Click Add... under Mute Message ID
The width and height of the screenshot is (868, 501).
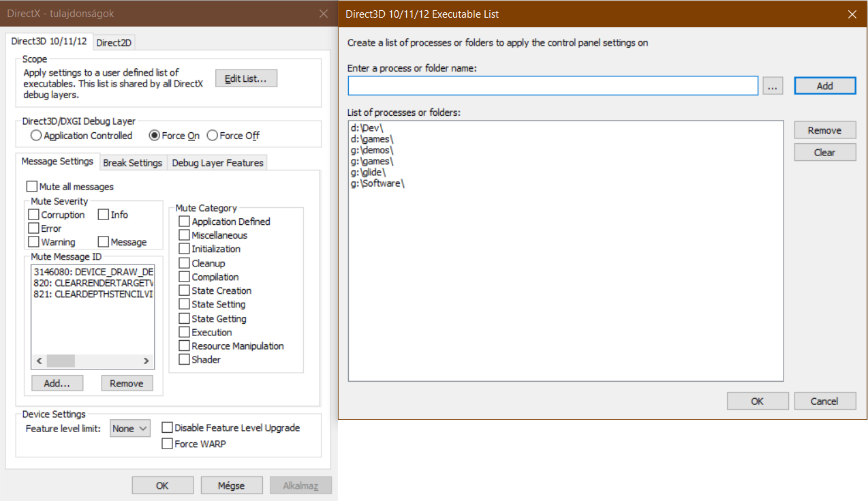tap(57, 383)
